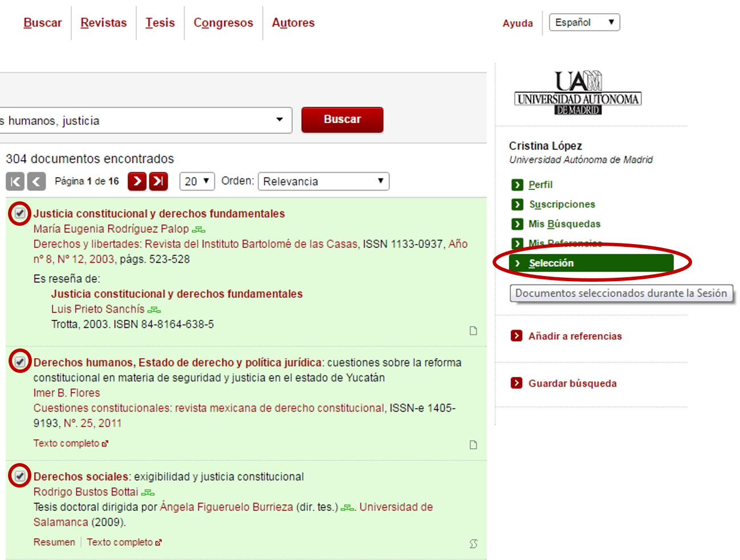This screenshot has height=560, width=740.
Task: Open the Revistas menu tab
Action: pyautogui.click(x=104, y=23)
